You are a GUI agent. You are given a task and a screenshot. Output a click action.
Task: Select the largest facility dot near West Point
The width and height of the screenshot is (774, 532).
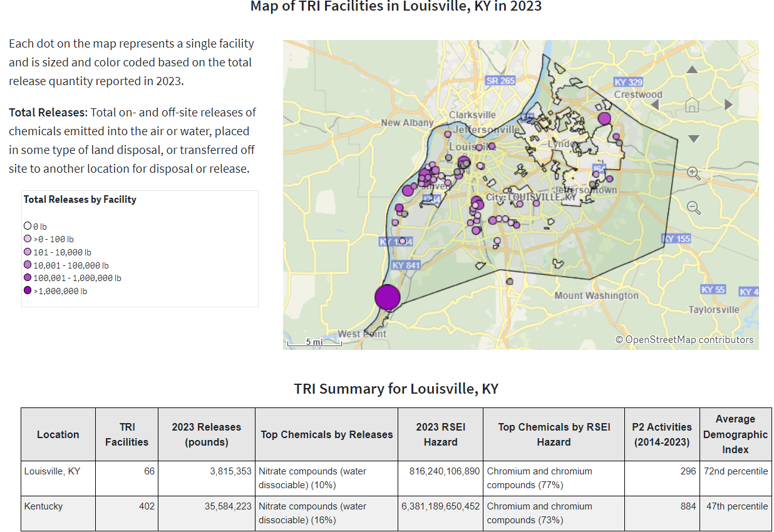click(x=387, y=297)
